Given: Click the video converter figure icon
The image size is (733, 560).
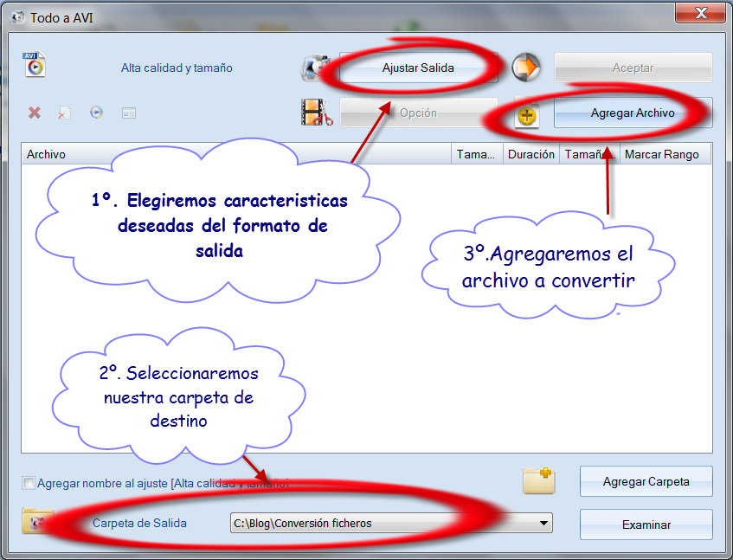Looking at the screenshot, I should (x=315, y=68).
